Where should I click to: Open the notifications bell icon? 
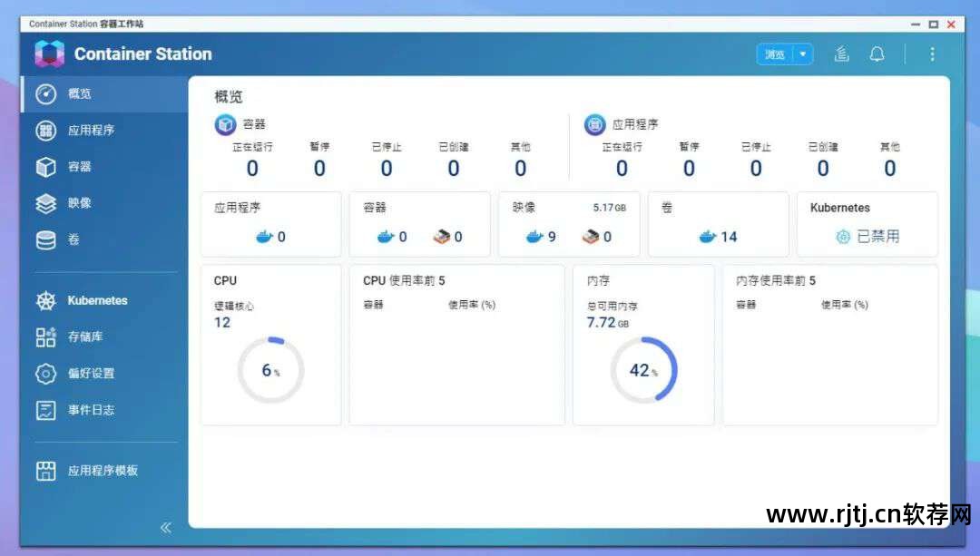[x=877, y=54]
